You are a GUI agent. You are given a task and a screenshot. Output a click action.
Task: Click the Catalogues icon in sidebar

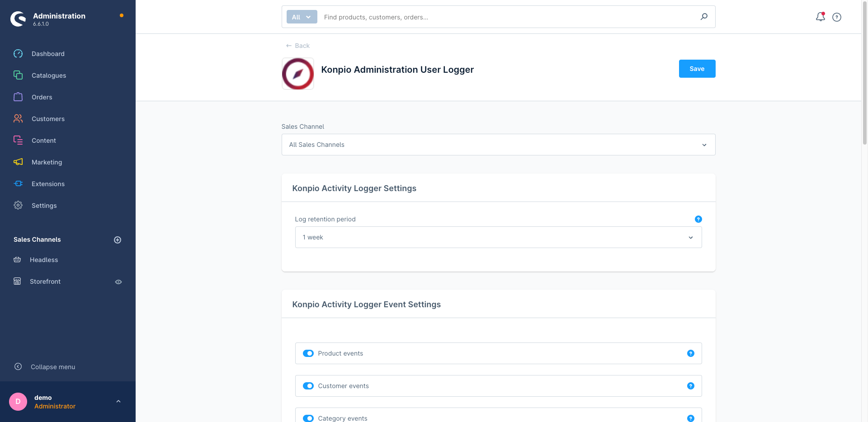pos(18,75)
